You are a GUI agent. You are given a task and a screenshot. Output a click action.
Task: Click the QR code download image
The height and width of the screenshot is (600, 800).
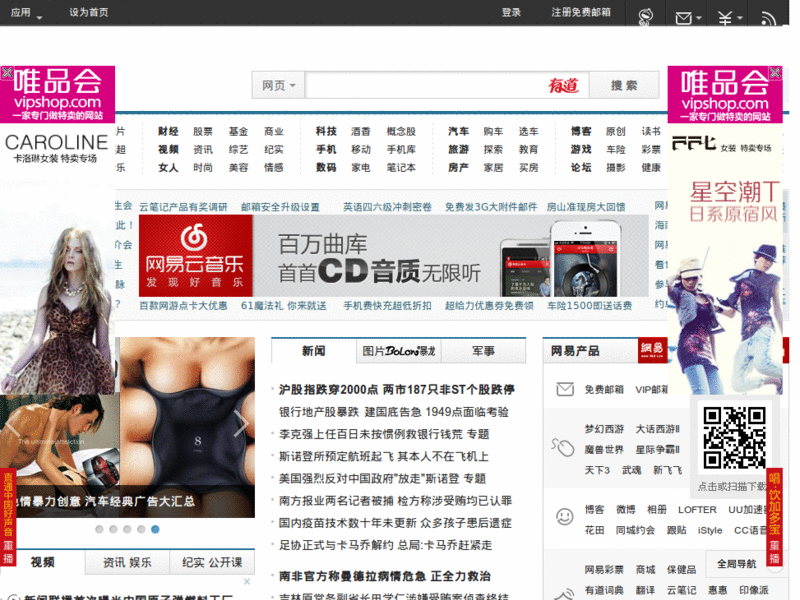tap(734, 438)
